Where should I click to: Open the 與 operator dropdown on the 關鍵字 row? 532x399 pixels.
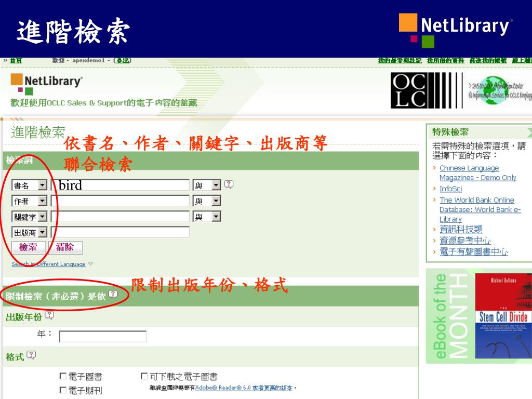click(x=207, y=217)
